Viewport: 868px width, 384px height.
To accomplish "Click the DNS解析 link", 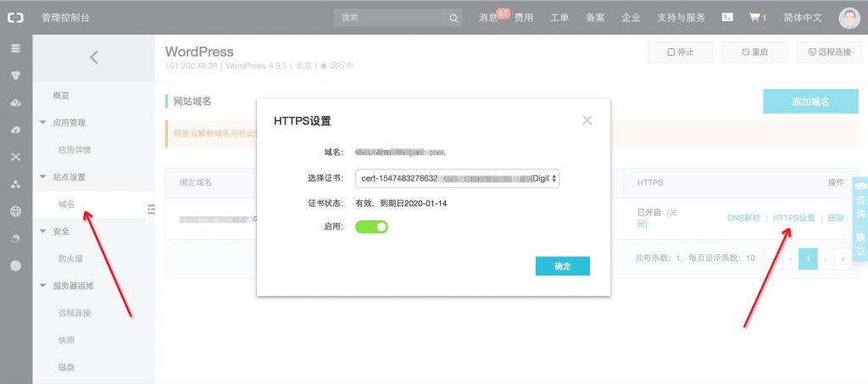I will click(x=743, y=218).
